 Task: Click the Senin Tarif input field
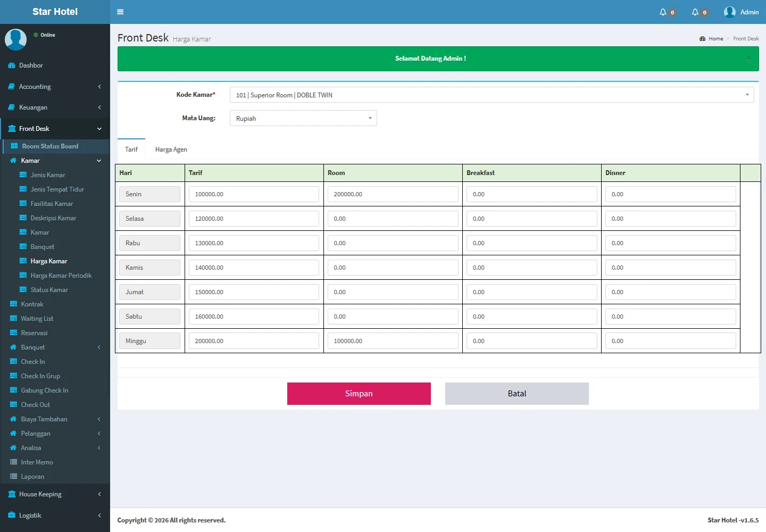click(x=254, y=194)
